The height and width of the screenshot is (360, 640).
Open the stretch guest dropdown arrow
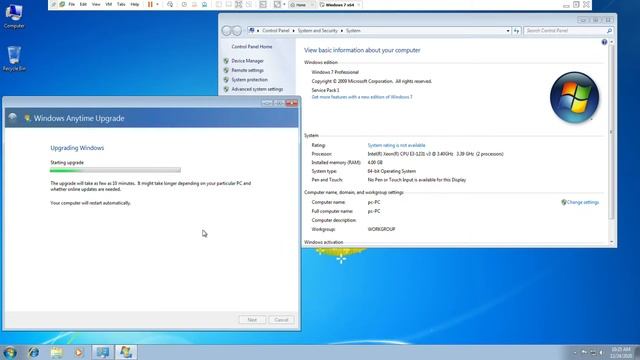(x=284, y=4)
